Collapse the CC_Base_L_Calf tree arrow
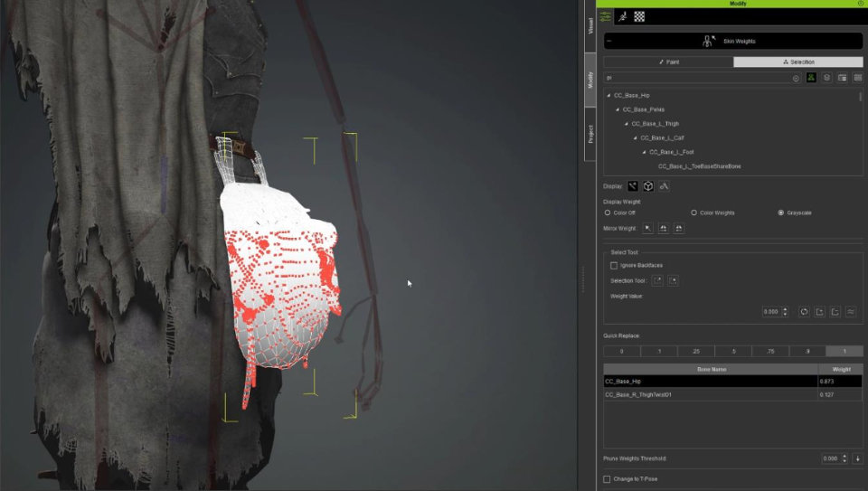Viewport: 868px width, 491px height. (x=636, y=137)
